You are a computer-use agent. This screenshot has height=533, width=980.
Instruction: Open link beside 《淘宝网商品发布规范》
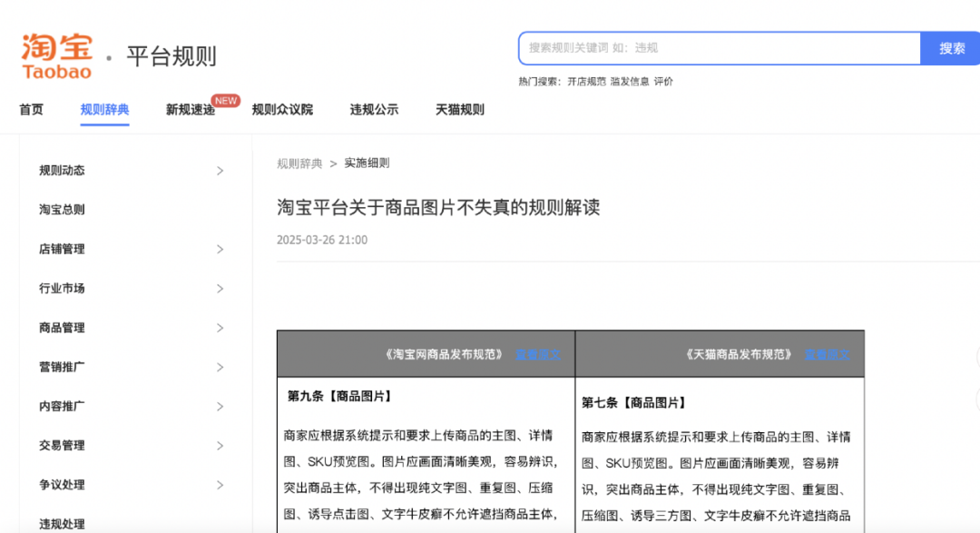coord(538,354)
